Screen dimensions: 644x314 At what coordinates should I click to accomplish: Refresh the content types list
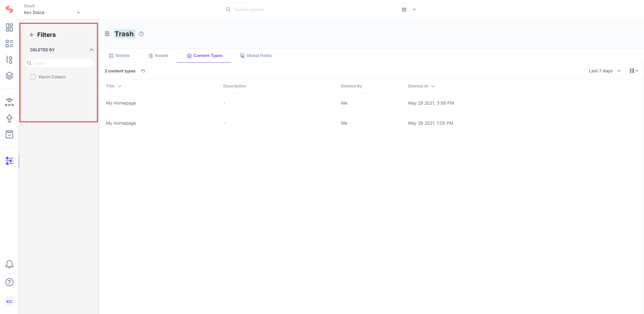143,71
